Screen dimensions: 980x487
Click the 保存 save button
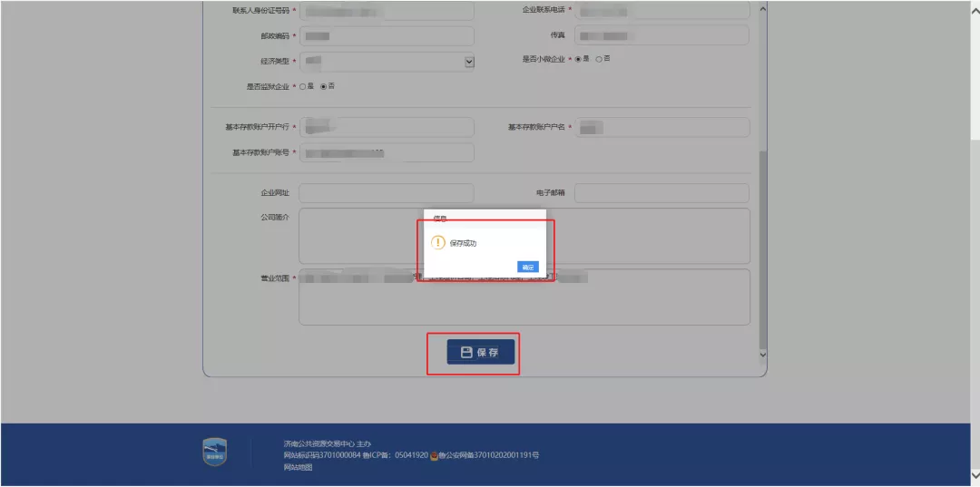point(481,353)
